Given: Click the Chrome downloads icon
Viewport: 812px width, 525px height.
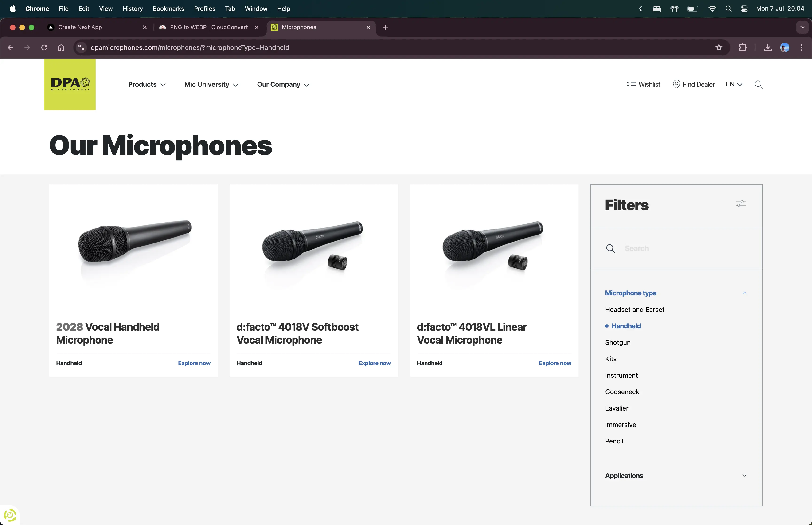Looking at the screenshot, I should pos(767,47).
